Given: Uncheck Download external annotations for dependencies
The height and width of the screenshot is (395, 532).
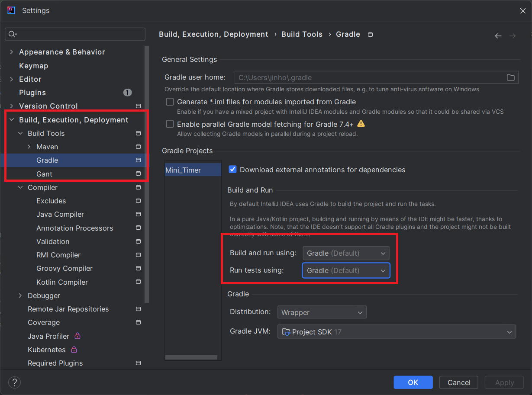Looking at the screenshot, I should click(232, 170).
